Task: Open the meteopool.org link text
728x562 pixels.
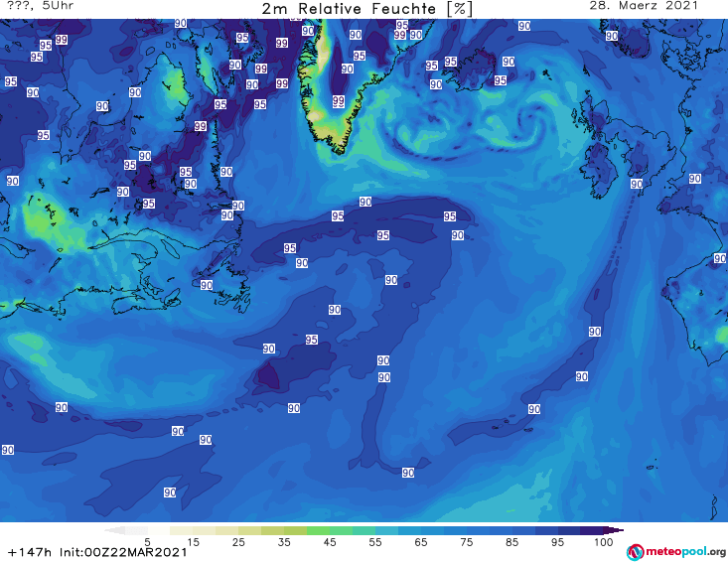Action: [x=685, y=552]
